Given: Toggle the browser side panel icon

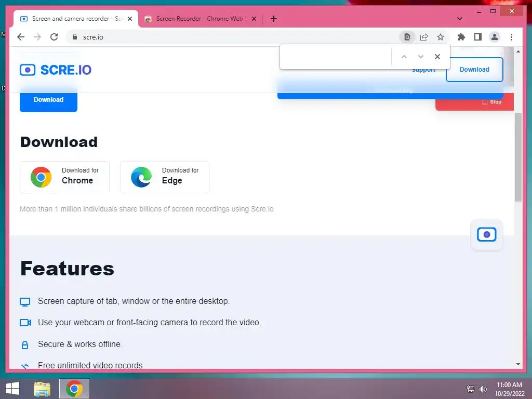Looking at the screenshot, I should coord(478,37).
